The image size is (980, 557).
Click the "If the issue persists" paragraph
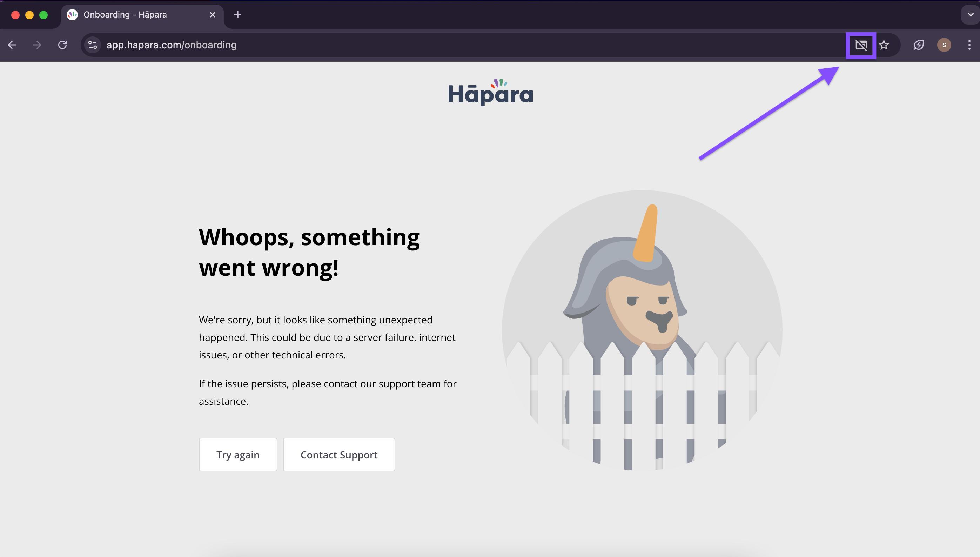coord(328,392)
